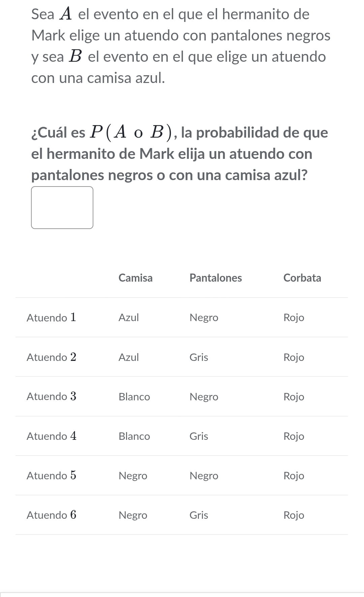Click Rojo tie cell in Atuendo 4
Viewport: 364px width, 597px height.
click(294, 436)
